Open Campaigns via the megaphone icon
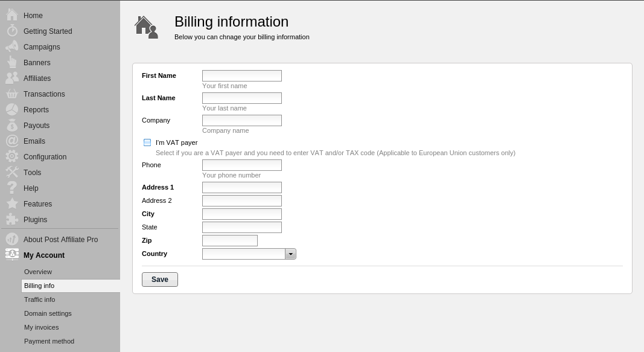Screen dimensions: 644x352 [12, 46]
